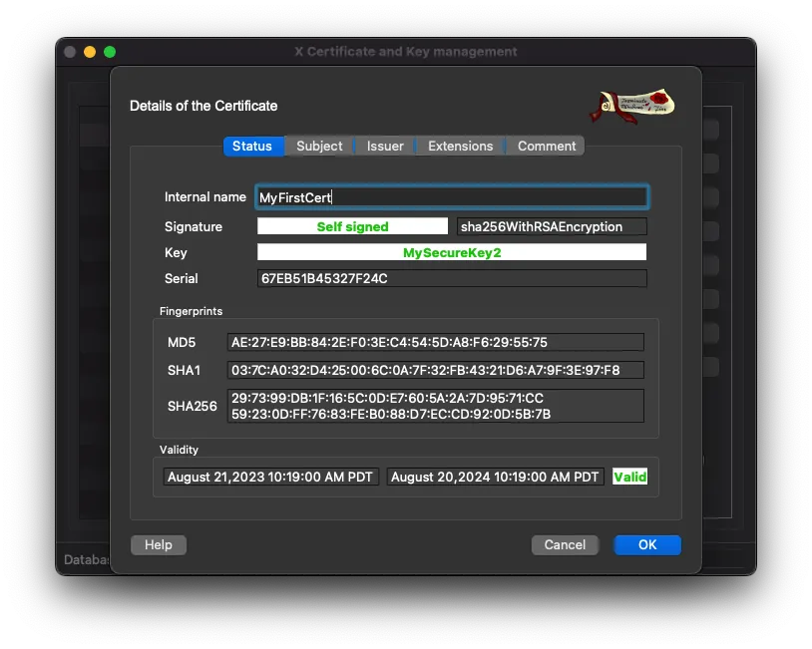
Task: Select the Status tab
Action: click(x=252, y=146)
